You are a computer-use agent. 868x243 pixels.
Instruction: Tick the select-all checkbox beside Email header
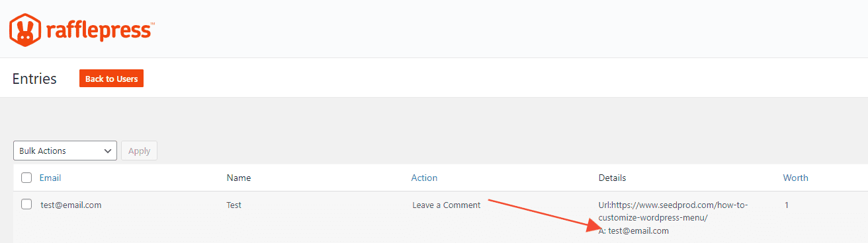tap(26, 178)
